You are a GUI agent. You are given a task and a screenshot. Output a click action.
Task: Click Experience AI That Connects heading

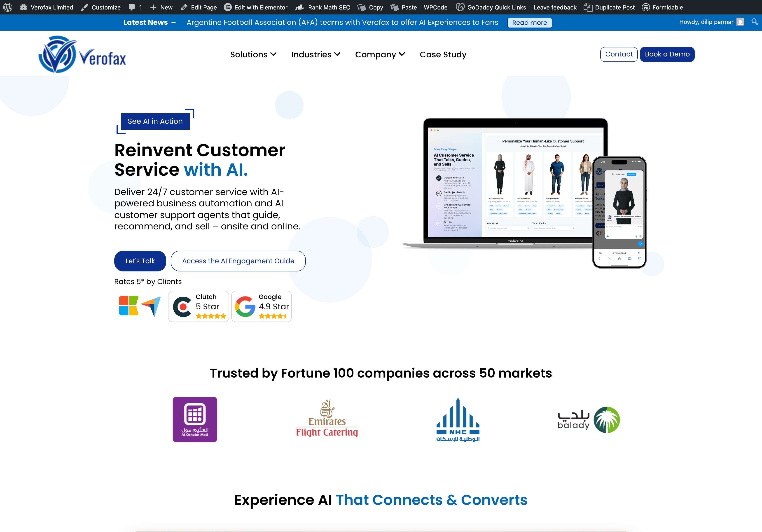(381, 500)
